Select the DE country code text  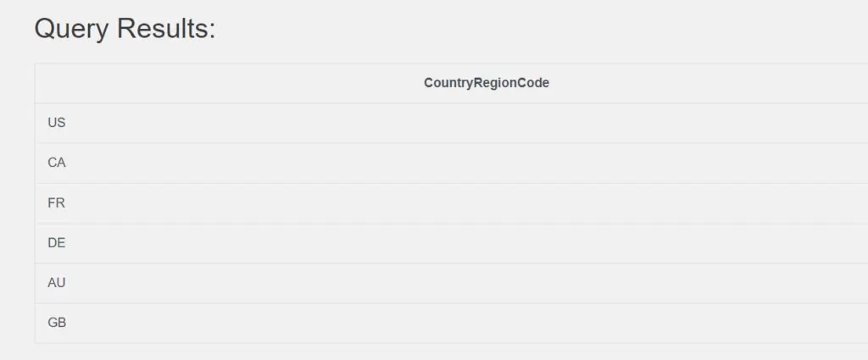click(x=57, y=243)
